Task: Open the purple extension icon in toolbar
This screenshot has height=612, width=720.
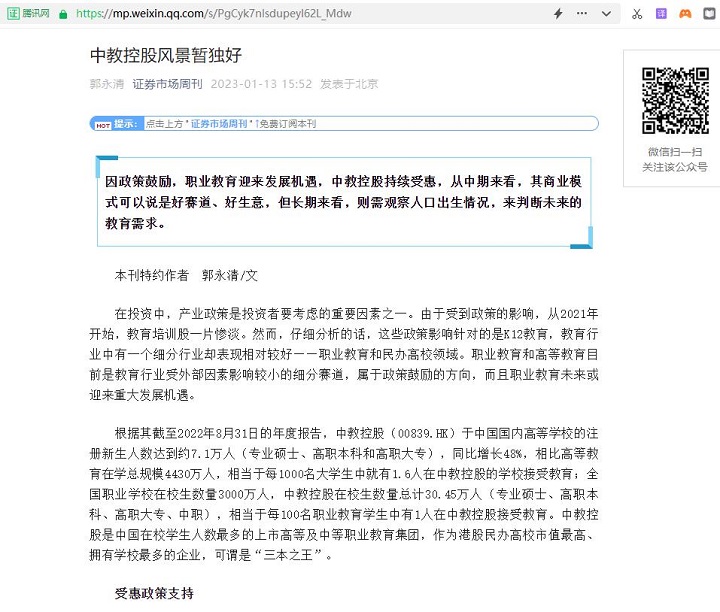Action: (660, 14)
